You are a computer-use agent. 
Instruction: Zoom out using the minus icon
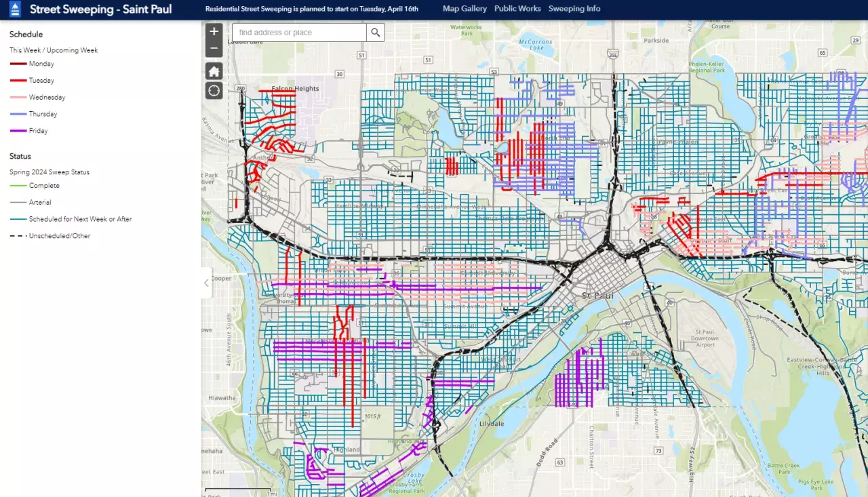[214, 48]
